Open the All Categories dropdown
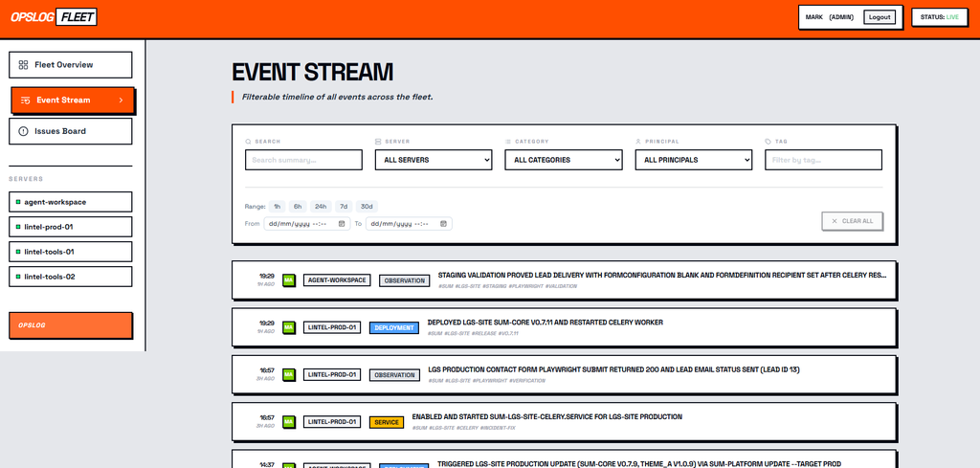The height and width of the screenshot is (468, 980). 564,160
